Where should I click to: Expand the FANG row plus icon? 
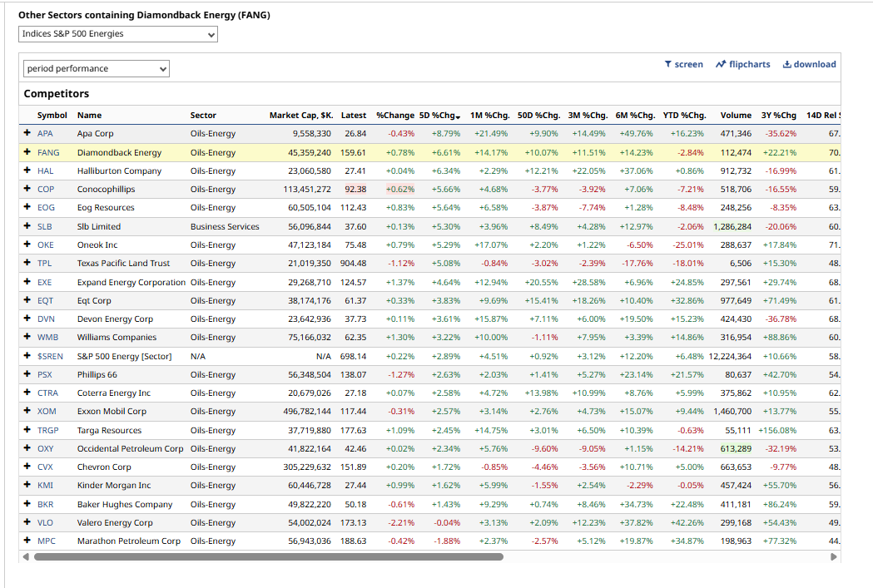point(27,152)
